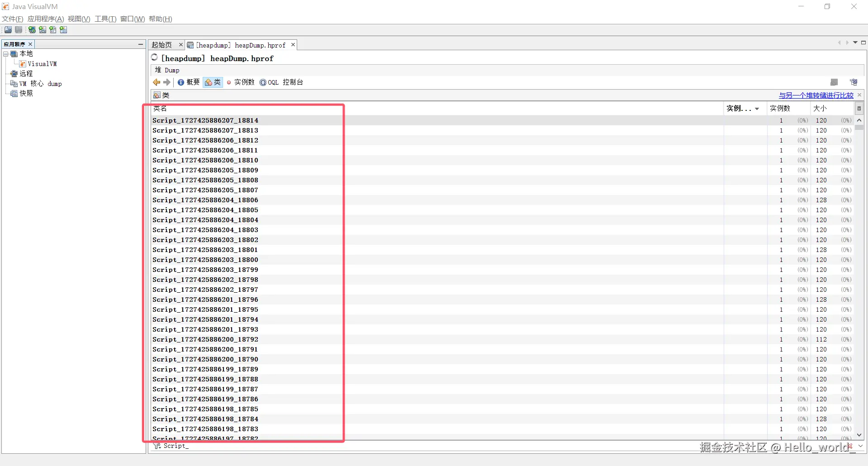Select the 快照 tree item
This screenshot has height=466, width=868.
pyautogui.click(x=26, y=94)
